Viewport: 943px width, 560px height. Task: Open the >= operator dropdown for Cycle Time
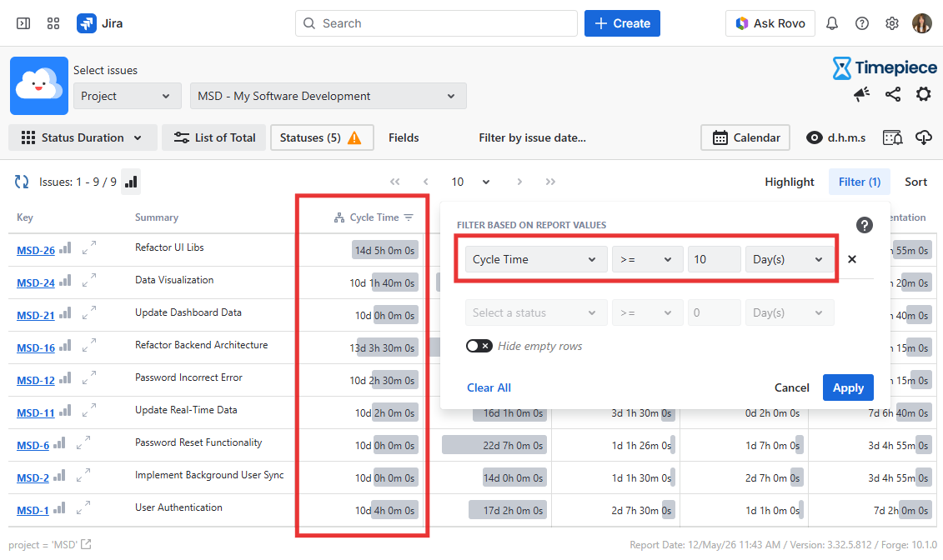click(647, 259)
